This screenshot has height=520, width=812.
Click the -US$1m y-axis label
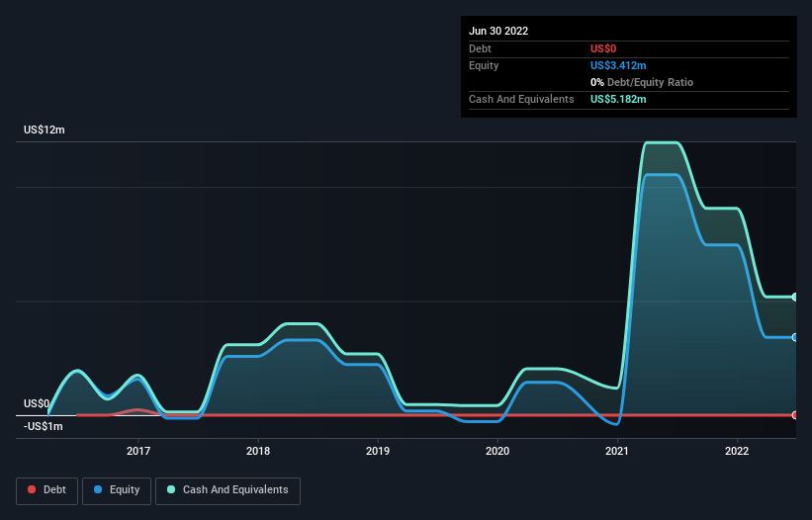[x=43, y=426]
